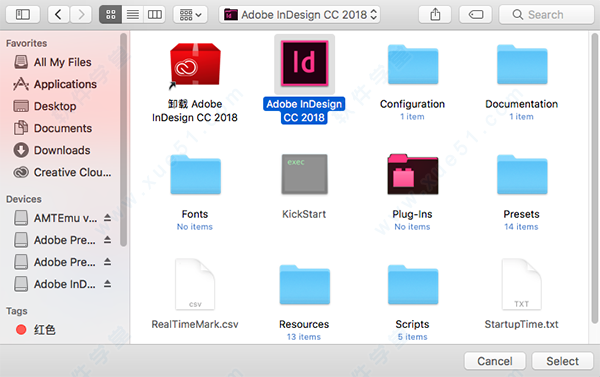Select the Documentation folder
This screenshot has height=377, width=600.
coord(522,64)
